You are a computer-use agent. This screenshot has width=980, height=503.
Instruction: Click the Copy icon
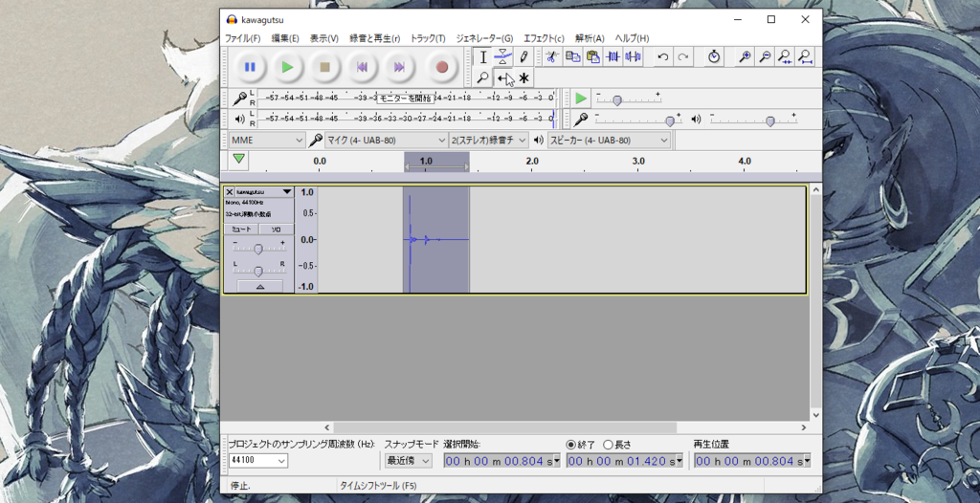pos(572,56)
